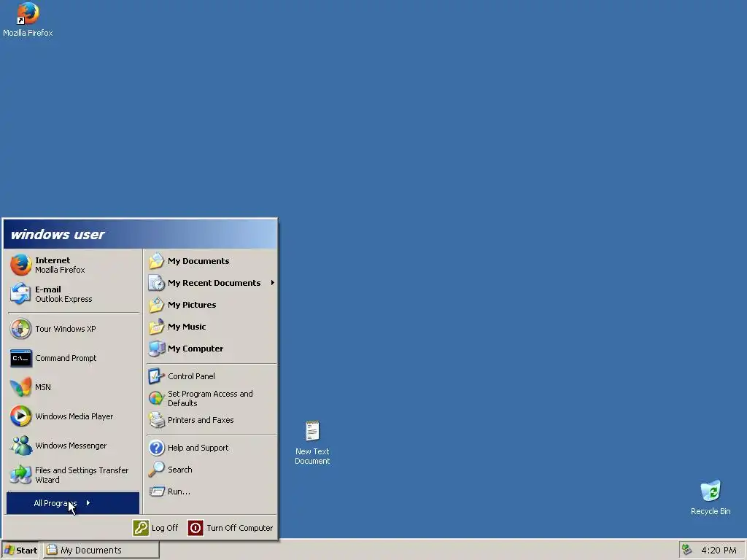Open My Documents folder icon in Start menu

(x=156, y=261)
